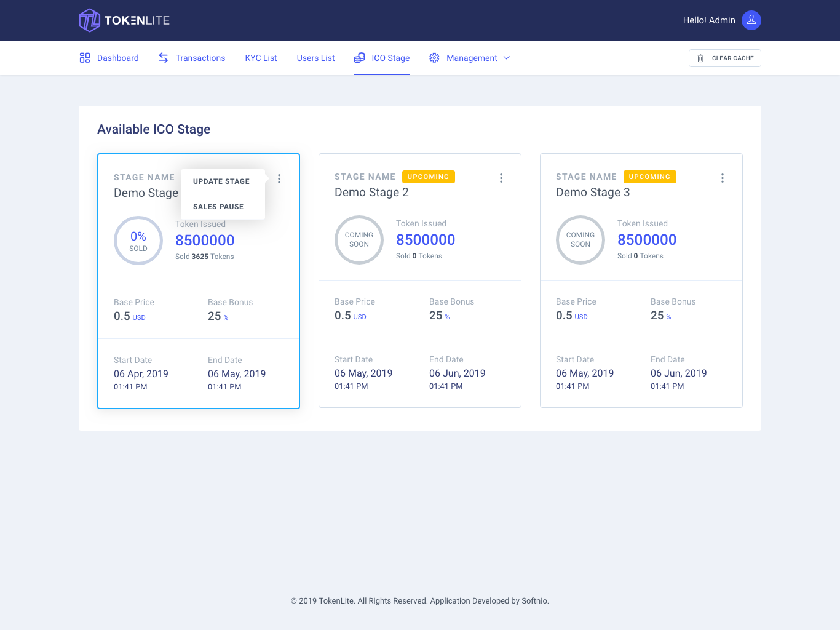The image size is (840, 630).
Task: Click the ICO Stage coins icon
Action: click(360, 58)
